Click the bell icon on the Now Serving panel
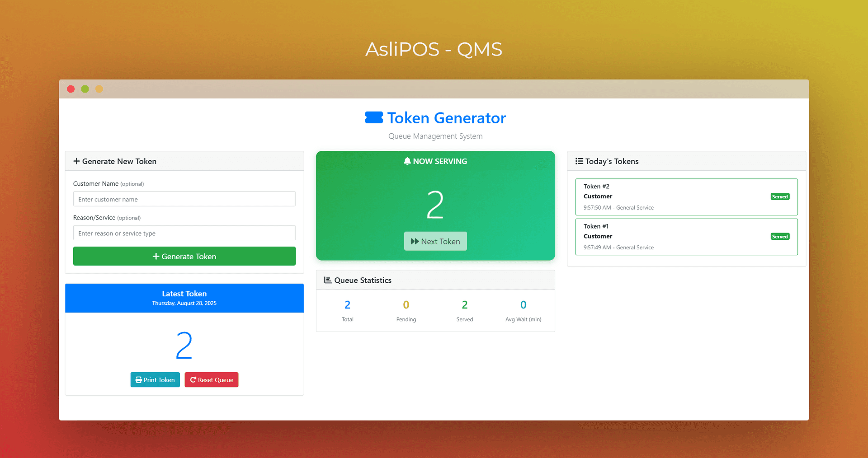 (x=407, y=161)
